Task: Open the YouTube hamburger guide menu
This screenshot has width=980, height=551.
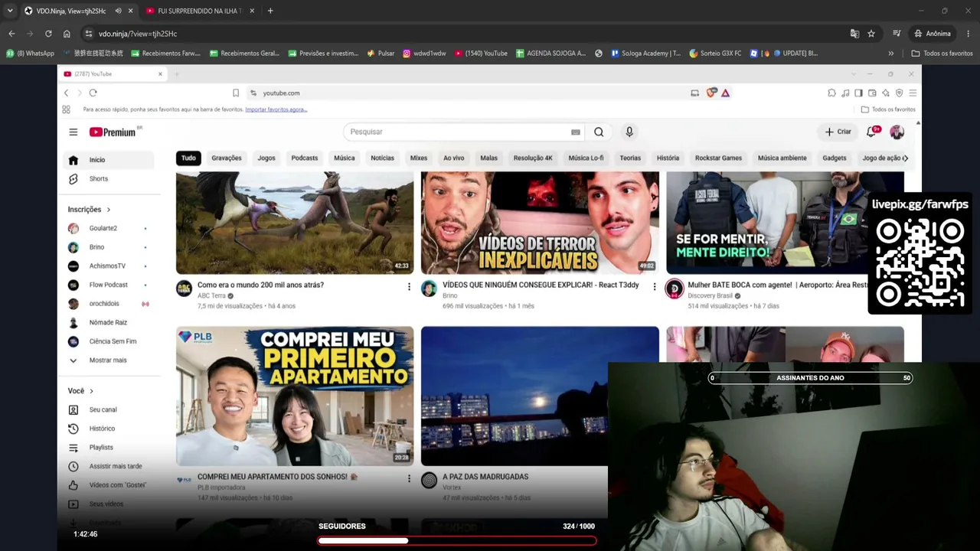Action: click(73, 132)
